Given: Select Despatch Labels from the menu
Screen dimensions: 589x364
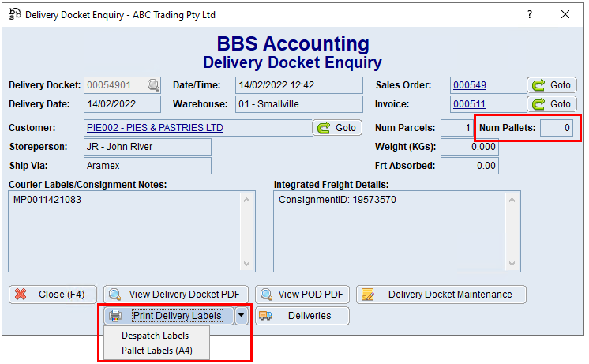Looking at the screenshot, I should tap(155, 336).
